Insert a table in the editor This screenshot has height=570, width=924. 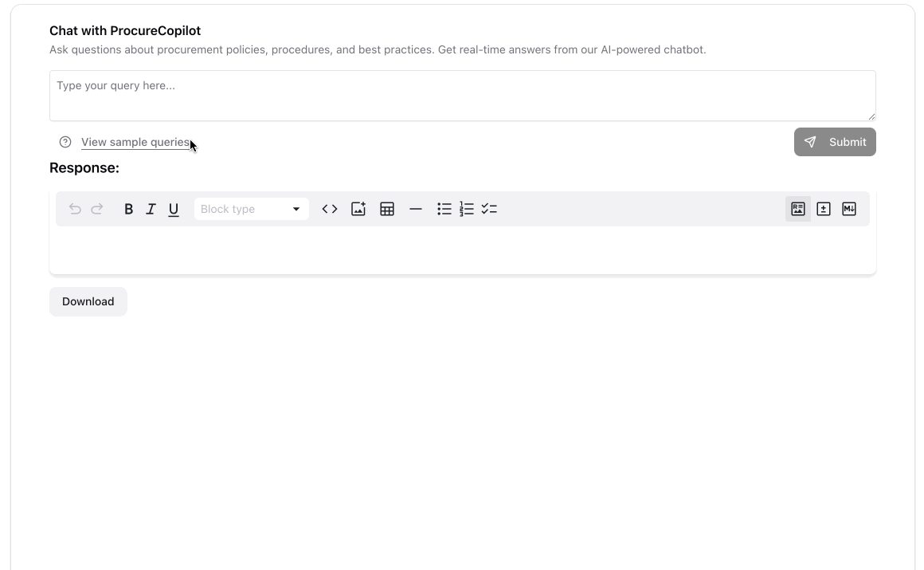[387, 209]
